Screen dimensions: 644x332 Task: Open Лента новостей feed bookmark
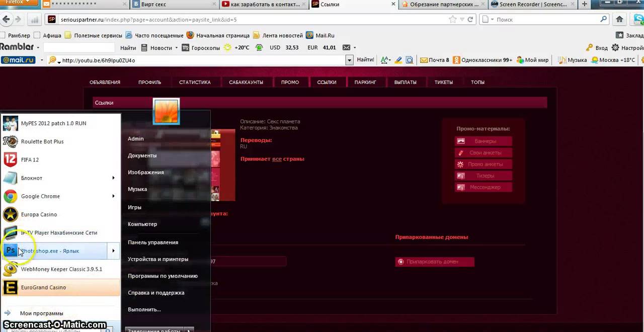278,35
